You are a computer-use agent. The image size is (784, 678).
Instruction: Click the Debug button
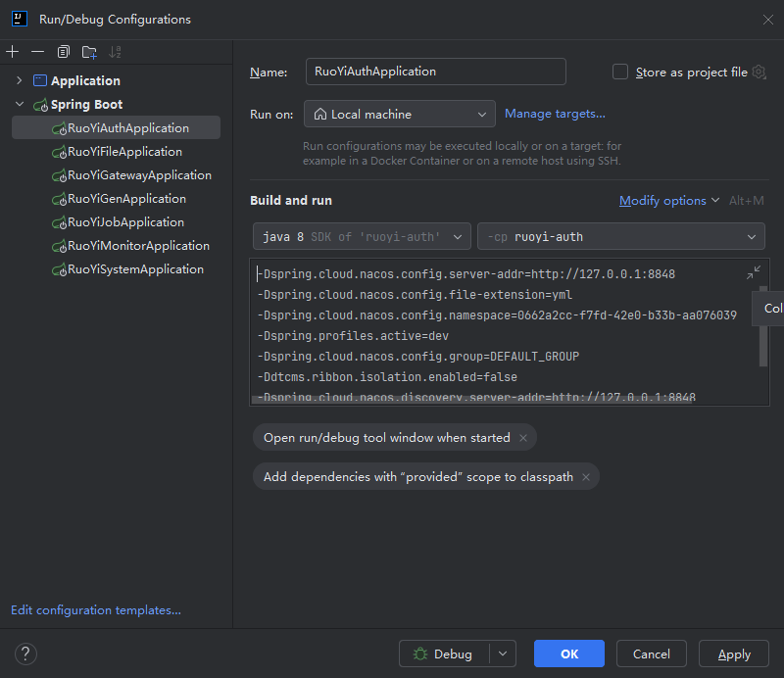tap(444, 654)
